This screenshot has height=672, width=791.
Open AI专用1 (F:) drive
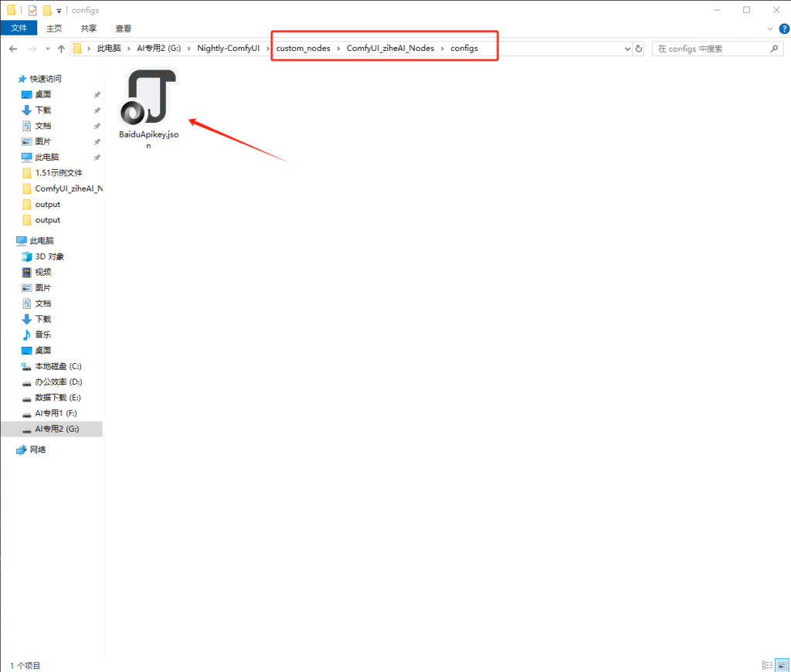pyautogui.click(x=56, y=413)
